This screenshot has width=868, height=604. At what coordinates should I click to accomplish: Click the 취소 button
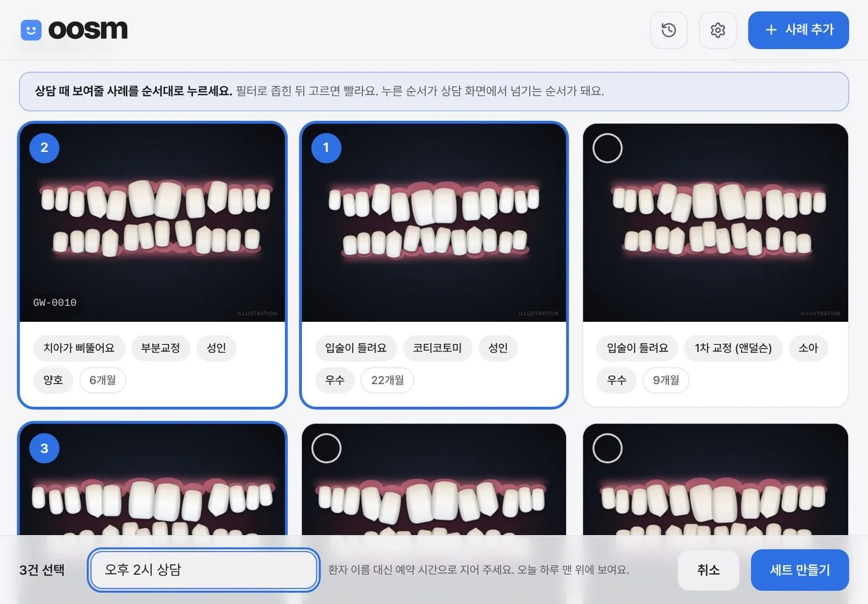point(709,570)
